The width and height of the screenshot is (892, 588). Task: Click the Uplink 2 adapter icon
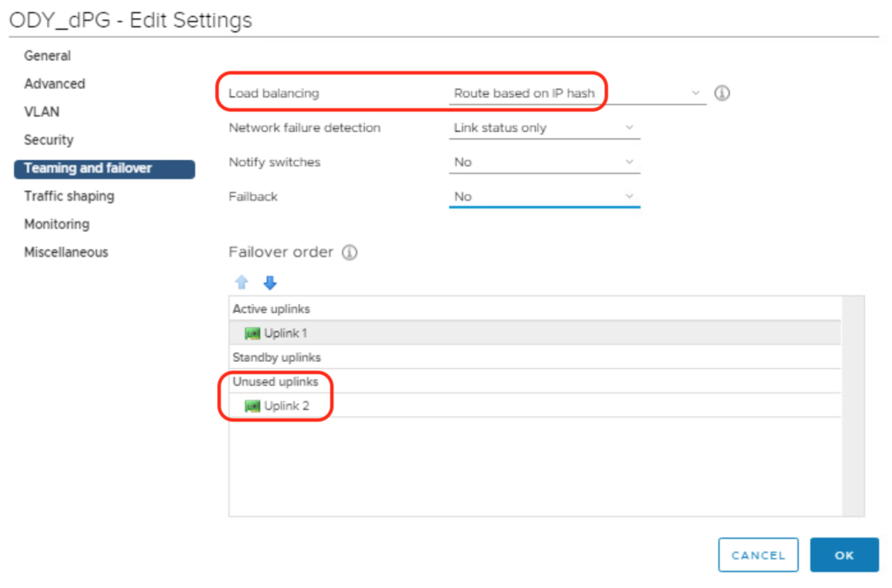tap(252, 406)
